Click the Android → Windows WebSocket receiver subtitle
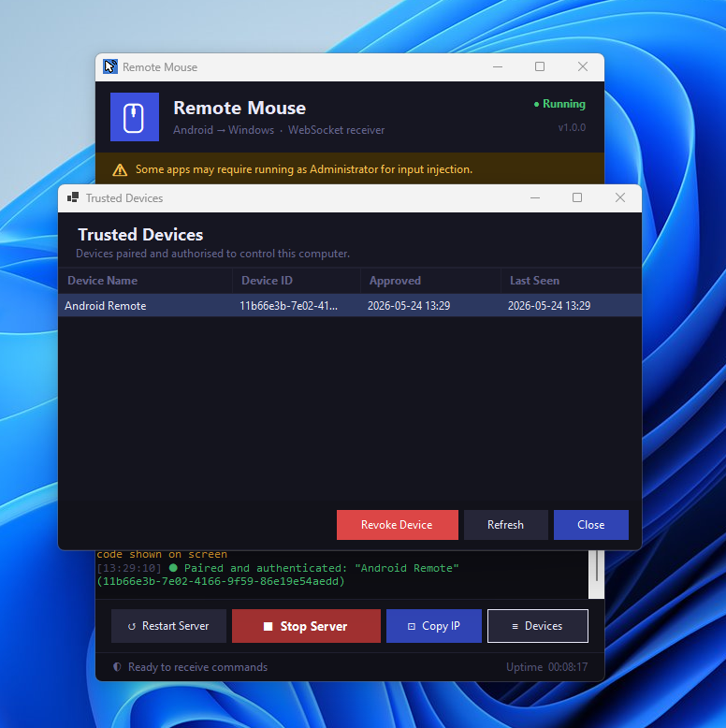Viewport: 726px width, 728px height. click(x=279, y=130)
